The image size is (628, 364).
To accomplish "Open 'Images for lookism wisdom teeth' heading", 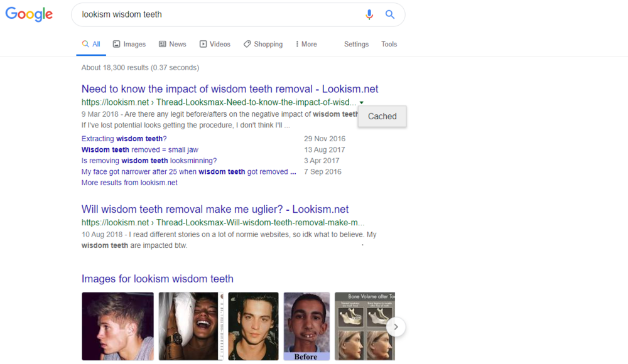I will (x=158, y=279).
